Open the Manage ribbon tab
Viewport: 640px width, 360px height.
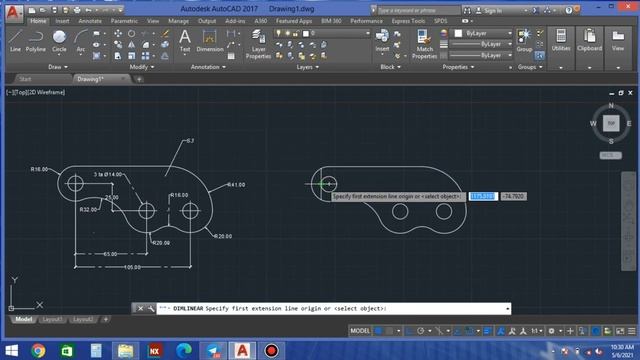[178, 21]
